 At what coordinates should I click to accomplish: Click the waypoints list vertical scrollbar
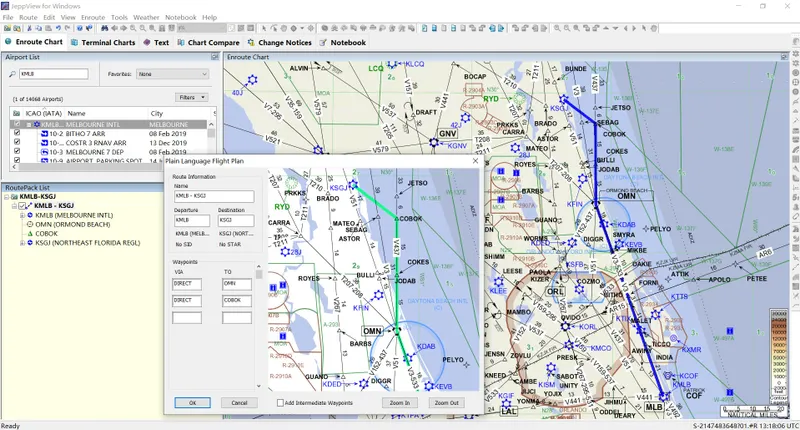point(259,326)
